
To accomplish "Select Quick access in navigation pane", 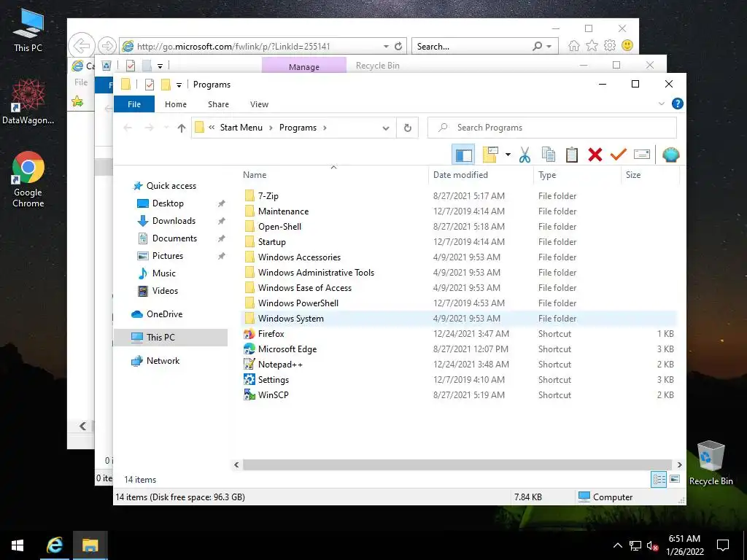I will (x=171, y=186).
